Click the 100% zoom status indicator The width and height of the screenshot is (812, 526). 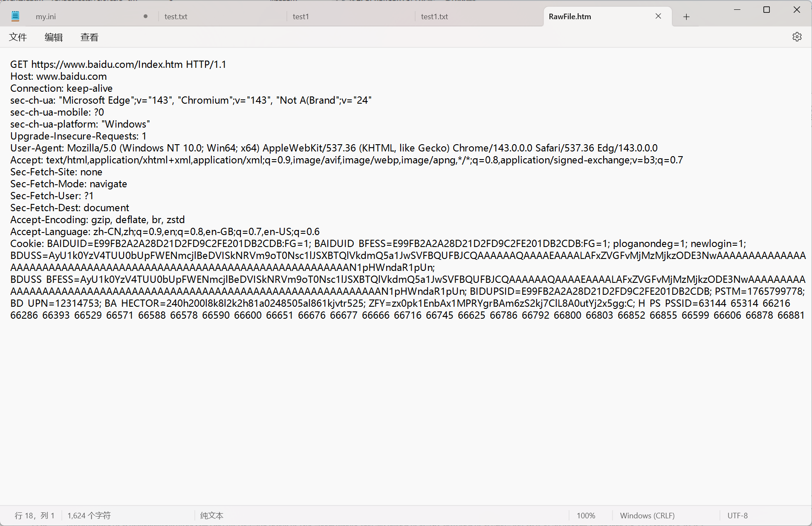point(586,516)
